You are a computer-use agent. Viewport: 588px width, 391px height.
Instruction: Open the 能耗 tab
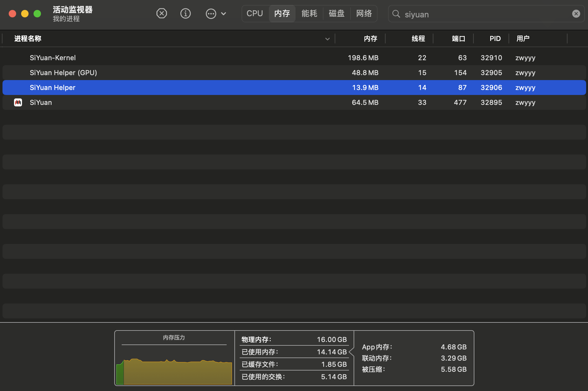309,14
